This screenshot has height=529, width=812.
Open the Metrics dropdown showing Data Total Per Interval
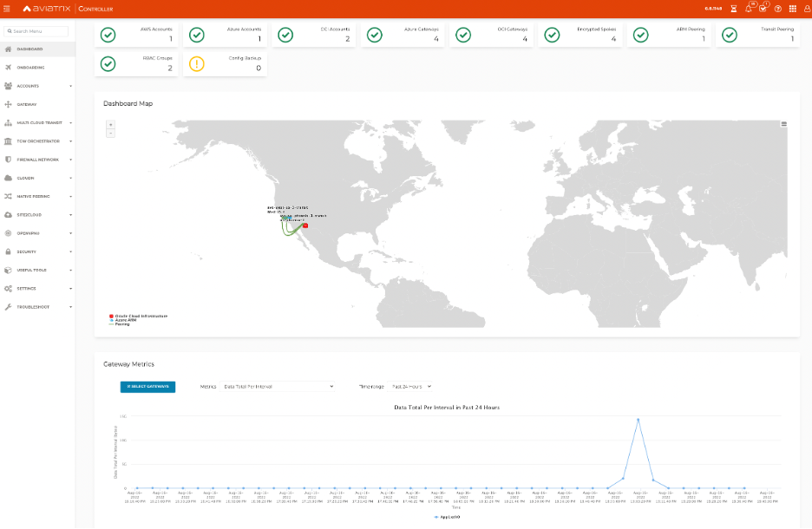point(276,387)
